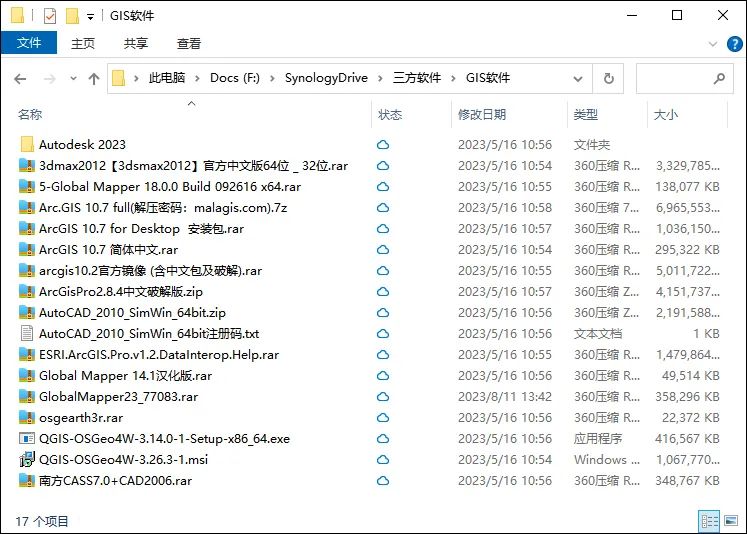
Task: Click cloud status icon for QGIS msi
Action: [x=383, y=460]
